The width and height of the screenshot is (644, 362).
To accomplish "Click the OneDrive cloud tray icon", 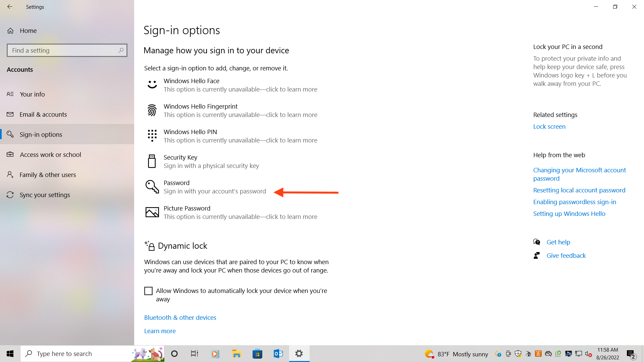I will click(x=548, y=354).
